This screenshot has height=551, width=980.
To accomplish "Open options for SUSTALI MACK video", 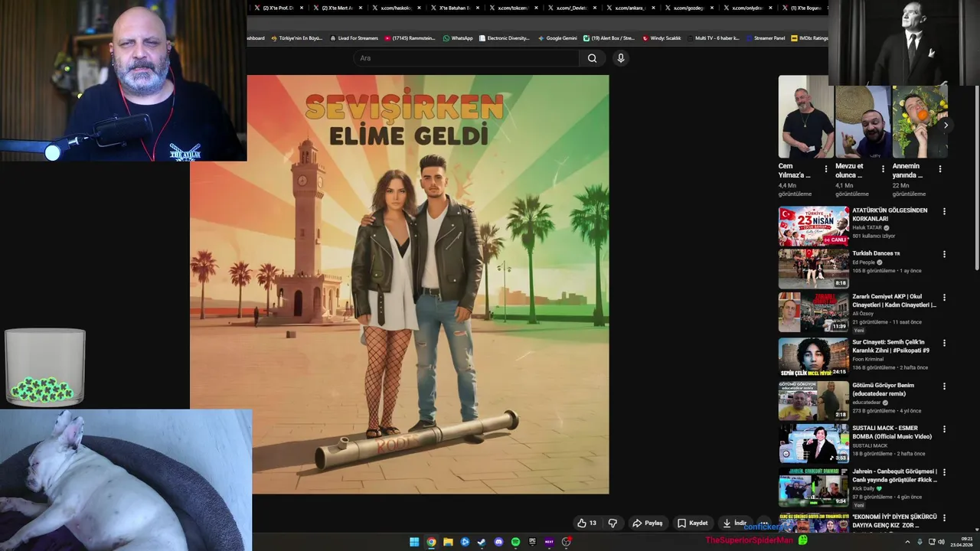I will [x=944, y=429].
